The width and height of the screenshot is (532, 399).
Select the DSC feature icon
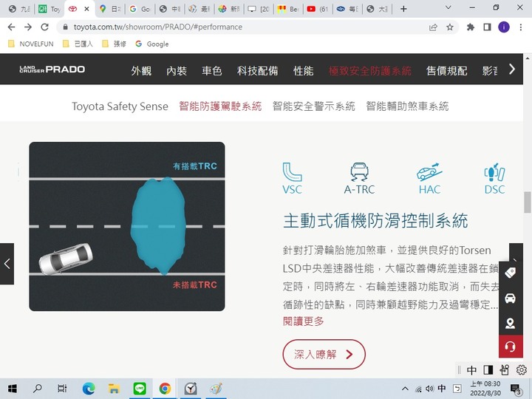pos(494,178)
